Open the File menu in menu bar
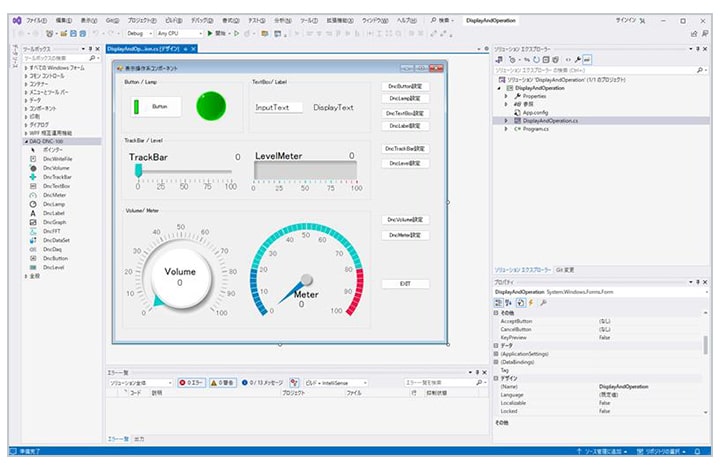720x468 pixels. click(x=36, y=19)
